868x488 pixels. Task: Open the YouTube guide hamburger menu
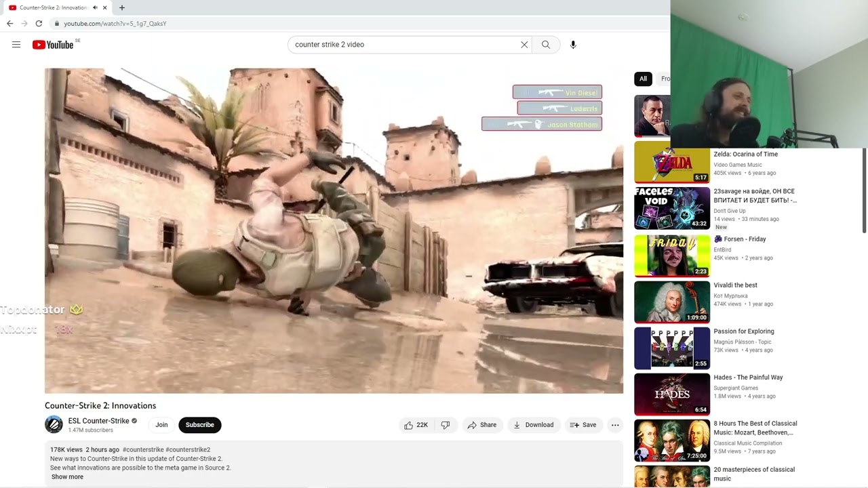[x=16, y=45]
